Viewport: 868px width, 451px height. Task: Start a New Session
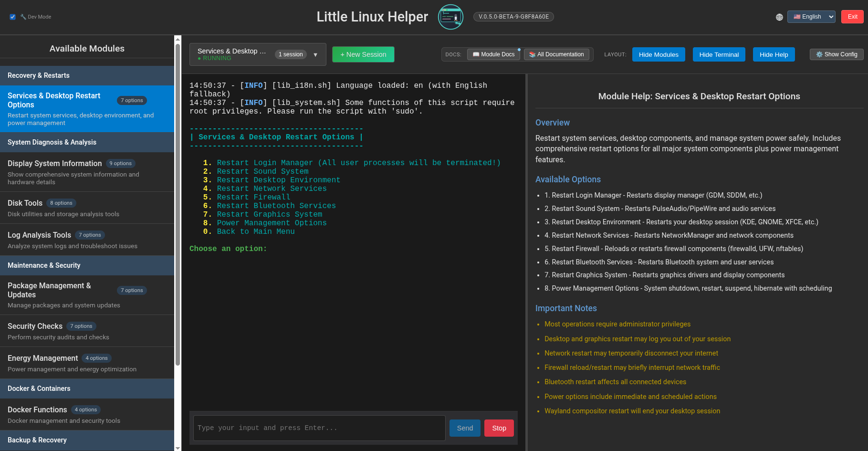tap(363, 54)
